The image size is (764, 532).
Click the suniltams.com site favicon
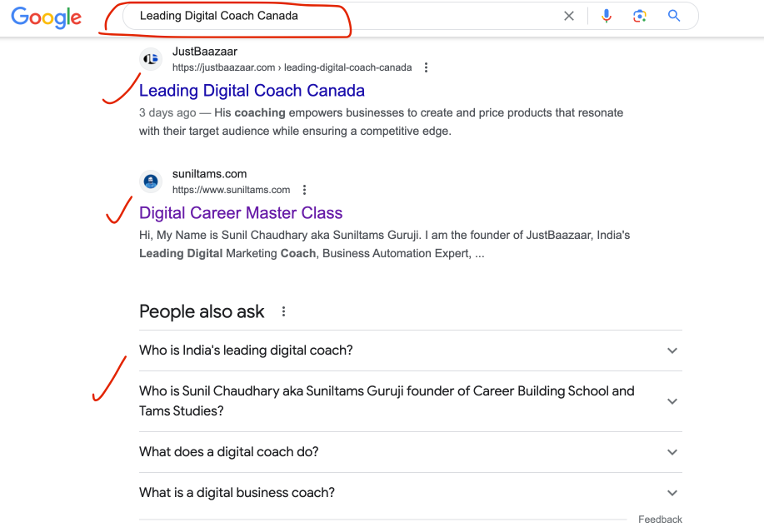click(x=151, y=181)
